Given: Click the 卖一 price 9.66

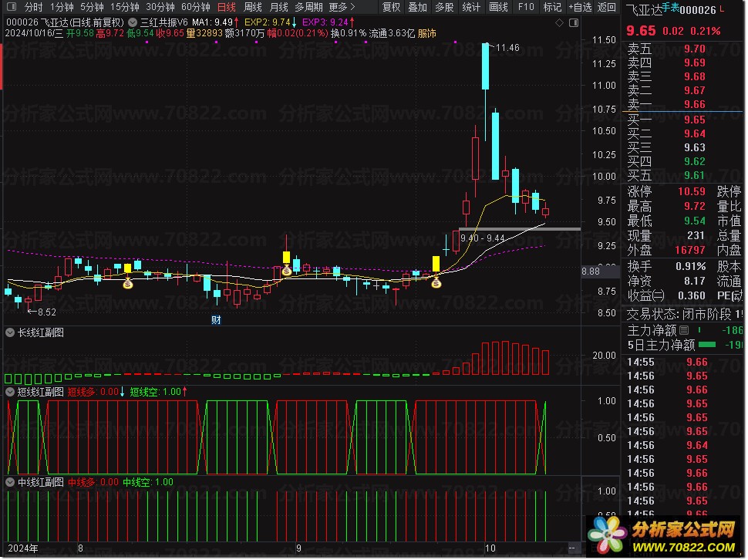Looking at the screenshot, I should click(694, 104).
